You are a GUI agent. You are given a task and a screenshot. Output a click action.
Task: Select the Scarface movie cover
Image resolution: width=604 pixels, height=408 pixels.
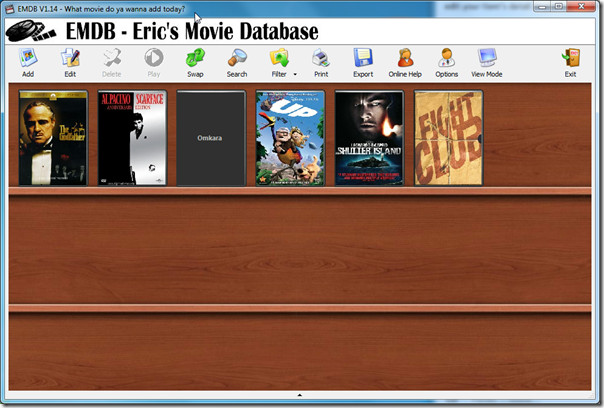coord(132,138)
